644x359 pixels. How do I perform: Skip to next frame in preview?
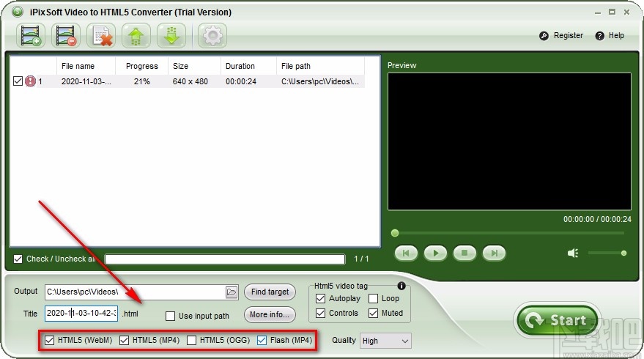coord(494,253)
